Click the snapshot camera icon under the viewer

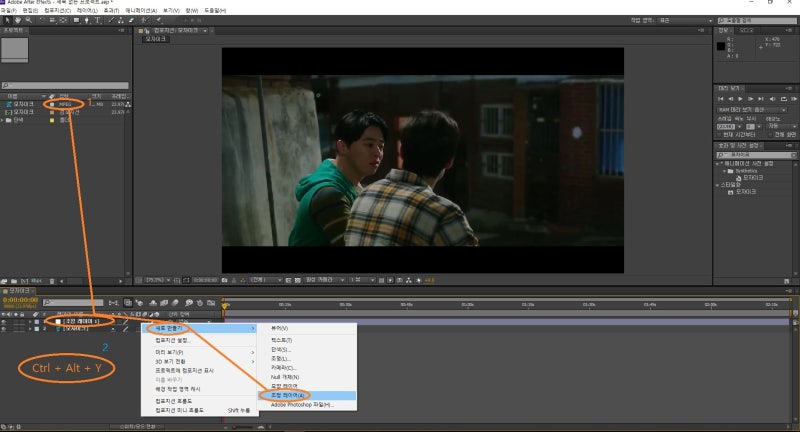click(x=224, y=280)
